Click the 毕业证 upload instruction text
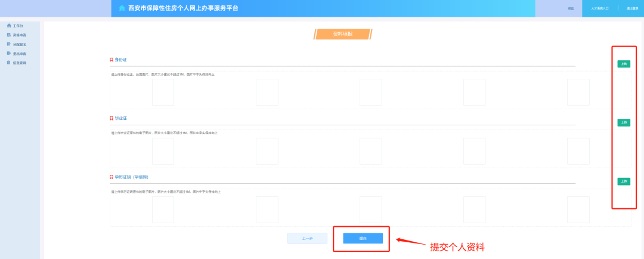The height and width of the screenshot is (259, 644). click(x=165, y=133)
